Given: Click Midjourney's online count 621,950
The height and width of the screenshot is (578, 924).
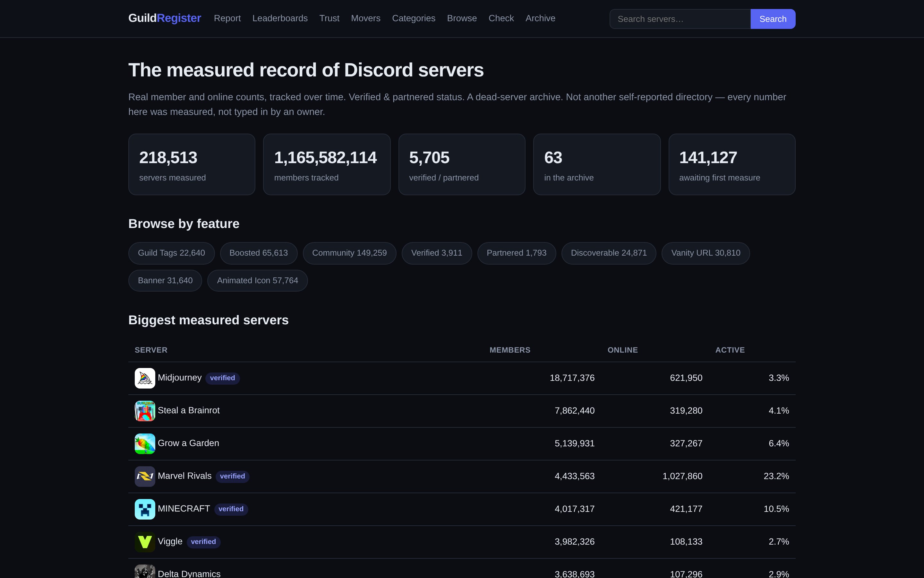Looking at the screenshot, I should [686, 378].
